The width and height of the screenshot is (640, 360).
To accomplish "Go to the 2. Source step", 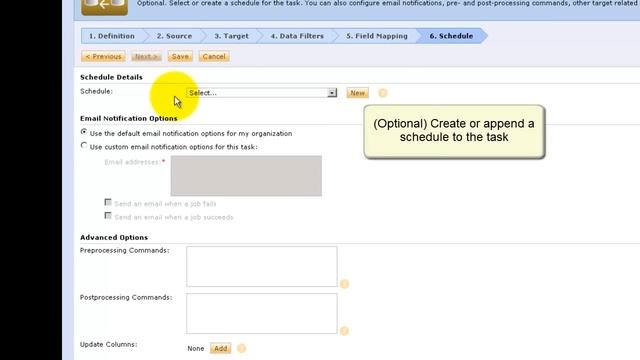I will coord(174,36).
